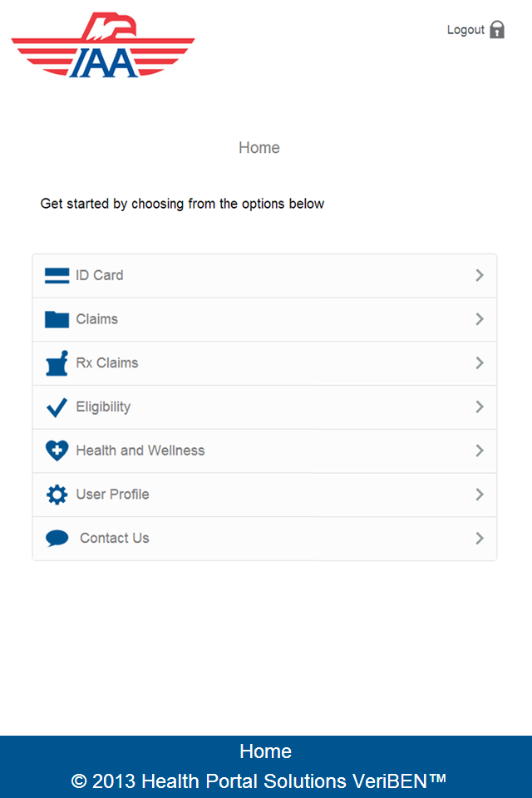The height and width of the screenshot is (798, 532).
Task: Click the Home link in the footer
Action: pyautogui.click(x=265, y=751)
